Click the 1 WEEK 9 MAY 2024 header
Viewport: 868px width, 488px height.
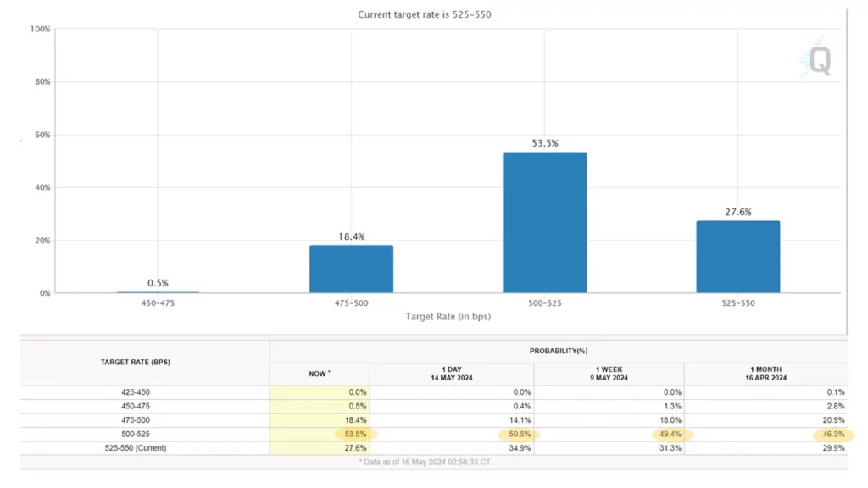click(609, 374)
